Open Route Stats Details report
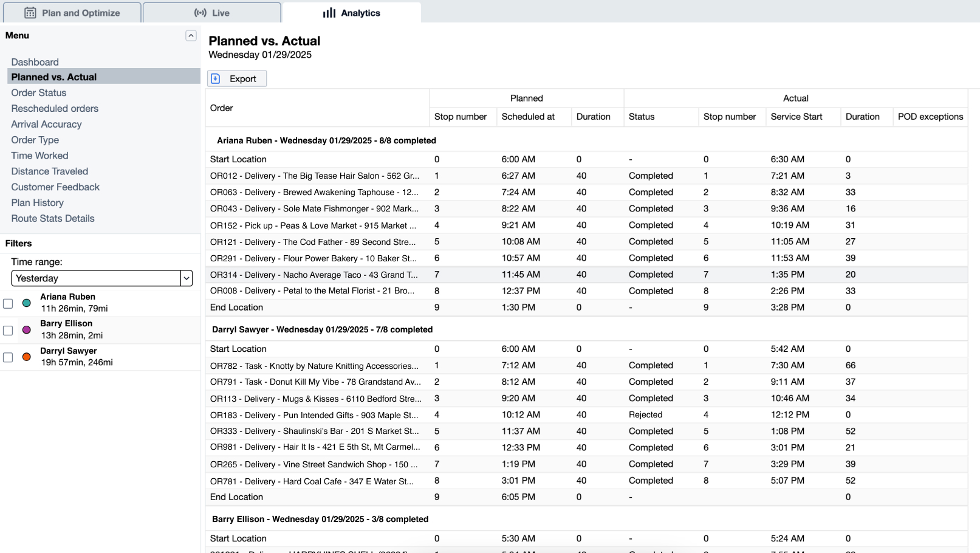The width and height of the screenshot is (980, 553). pyautogui.click(x=53, y=218)
